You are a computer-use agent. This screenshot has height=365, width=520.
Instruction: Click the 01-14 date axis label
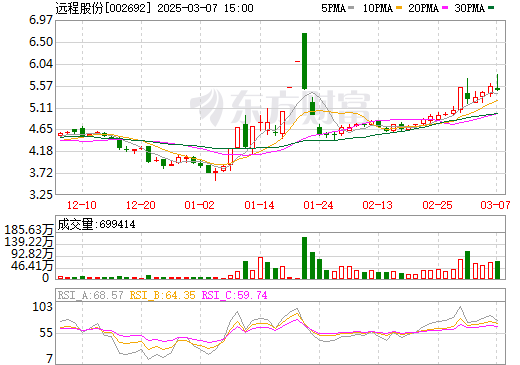pos(259,205)
